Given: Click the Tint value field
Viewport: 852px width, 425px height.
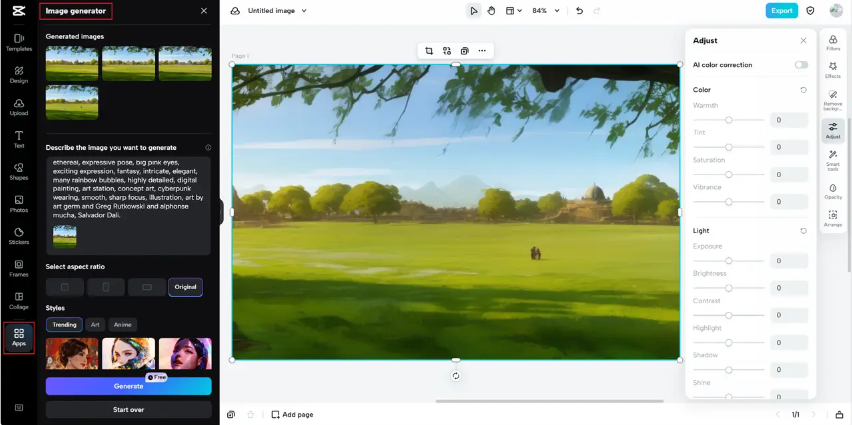Looking at the screenshot, I should pyautogui.click(x=789, y=147).
